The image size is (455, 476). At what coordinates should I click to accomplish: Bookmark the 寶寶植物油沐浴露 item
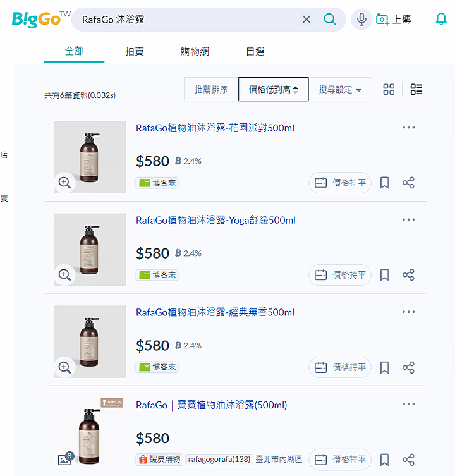click(385, 460)
